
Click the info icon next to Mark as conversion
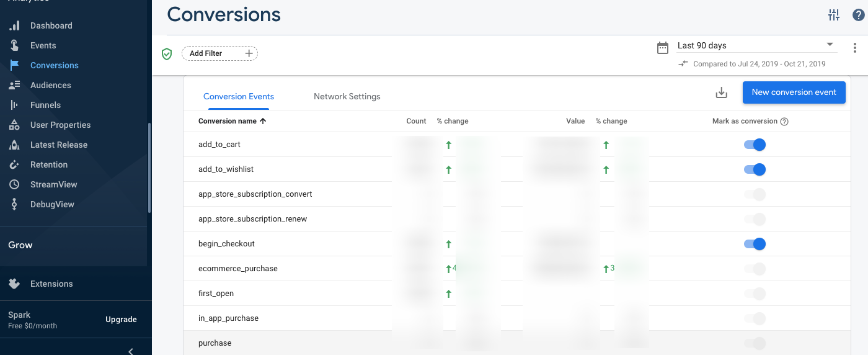click(x=784, y=122)
